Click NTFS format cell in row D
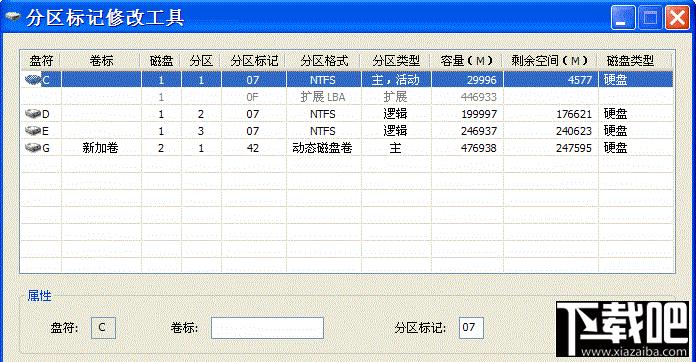The width and height of the screenshot is (696, 362). 323,114
